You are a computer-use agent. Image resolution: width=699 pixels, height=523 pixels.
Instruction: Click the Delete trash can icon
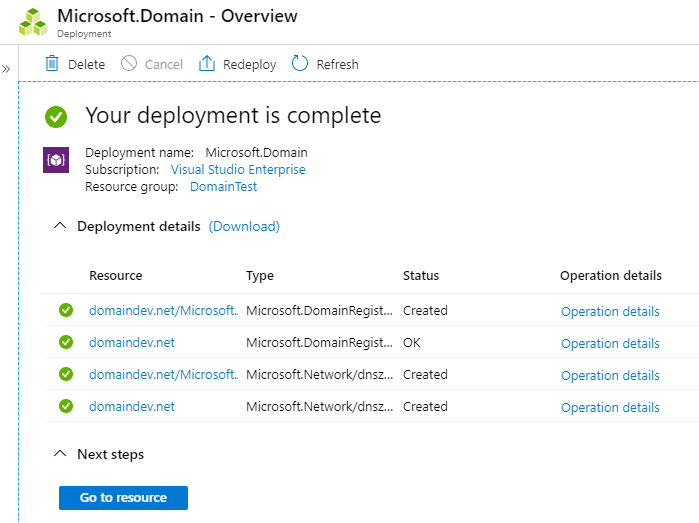[x=52, y=64]
